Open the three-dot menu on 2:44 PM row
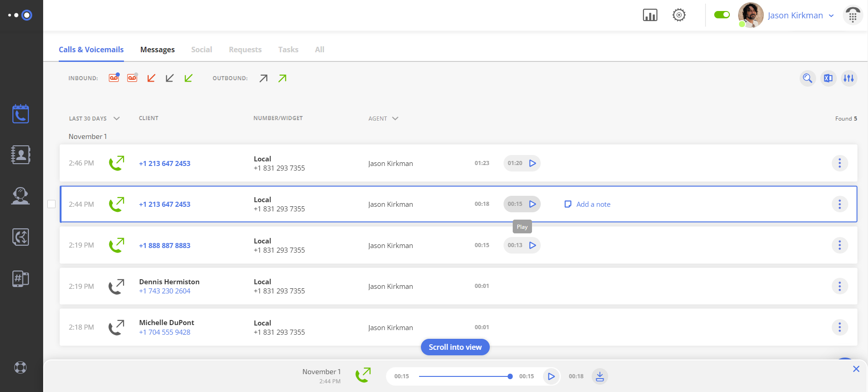 (840, 204)
